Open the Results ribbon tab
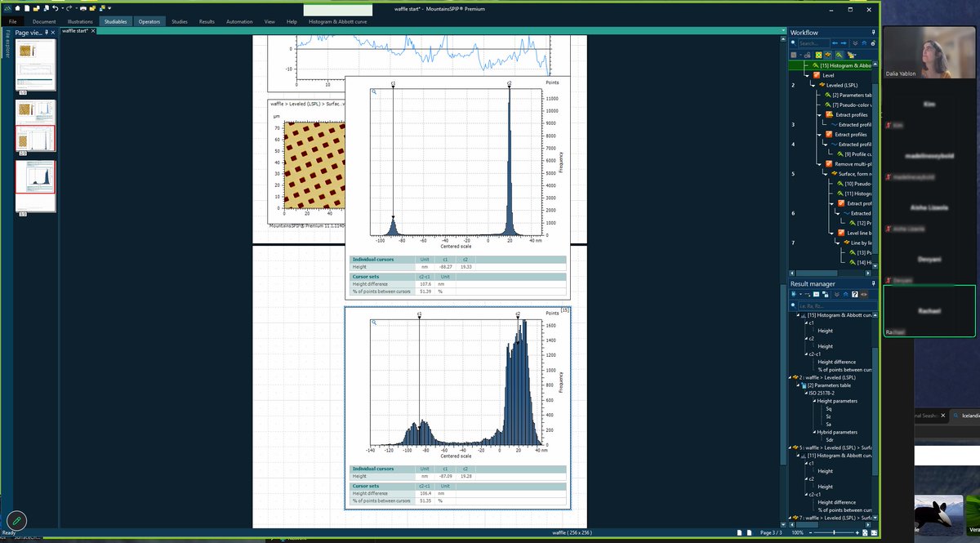The height and width of the screenshot is (543, 980). pyautogui.click(x=207, y=21)
